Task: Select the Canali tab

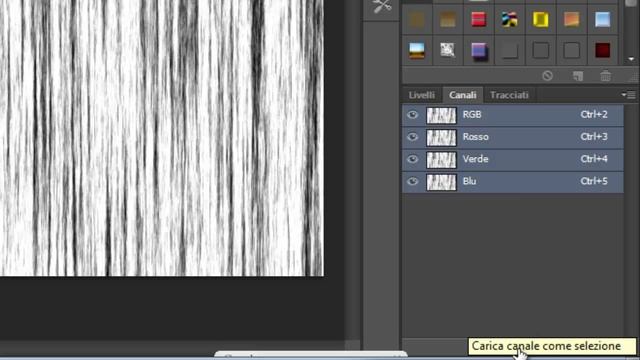Action: point(462,95)
